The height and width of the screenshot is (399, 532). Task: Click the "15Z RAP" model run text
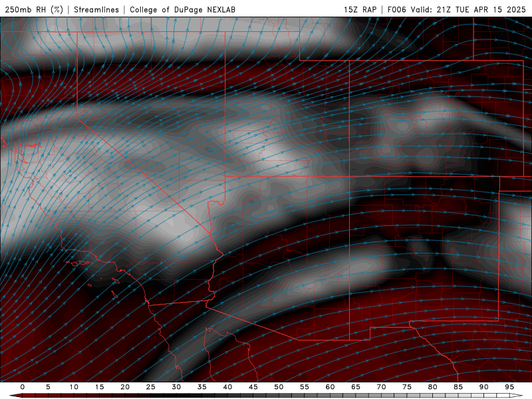coord(360,9)
